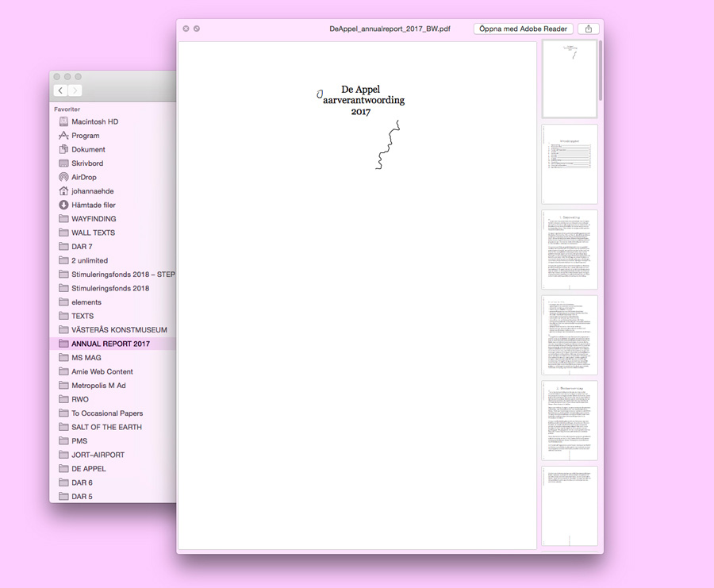Open the VÄSTERÅS KONSTMUSEUM folder icon

pos(63,330)
